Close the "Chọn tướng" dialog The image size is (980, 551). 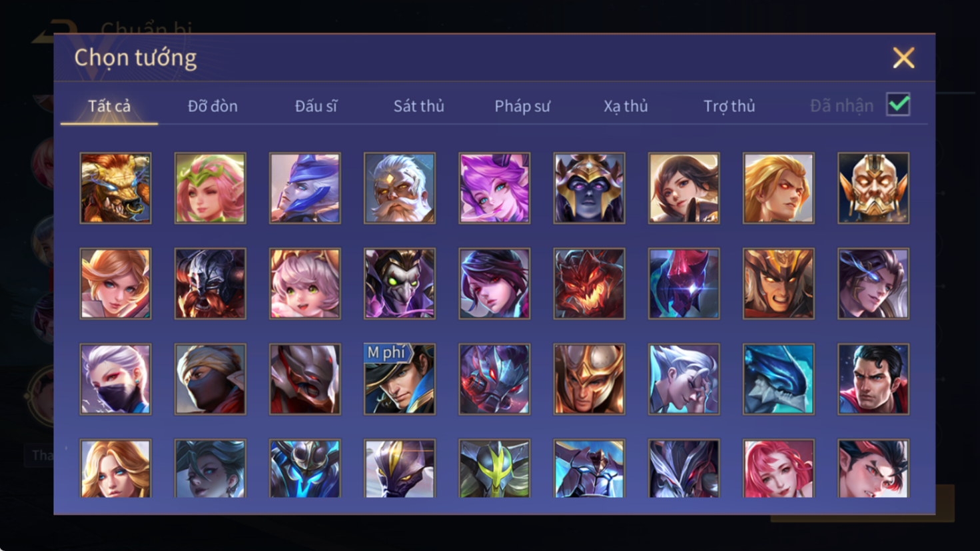tap(903, 58)
